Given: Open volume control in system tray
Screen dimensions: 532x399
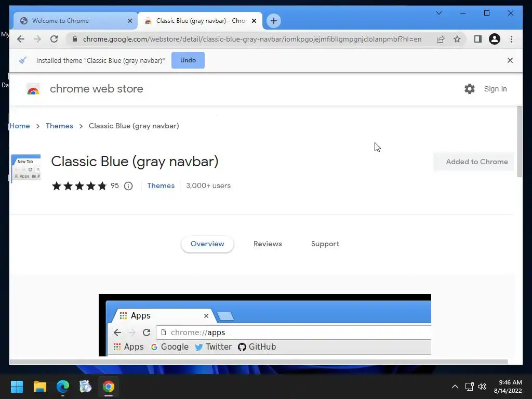Looking at the screenshot, I should click(x=482, y=387).
